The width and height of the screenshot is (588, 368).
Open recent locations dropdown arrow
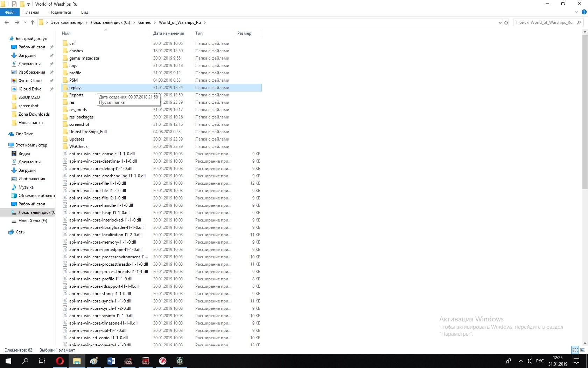pos(25,22)
